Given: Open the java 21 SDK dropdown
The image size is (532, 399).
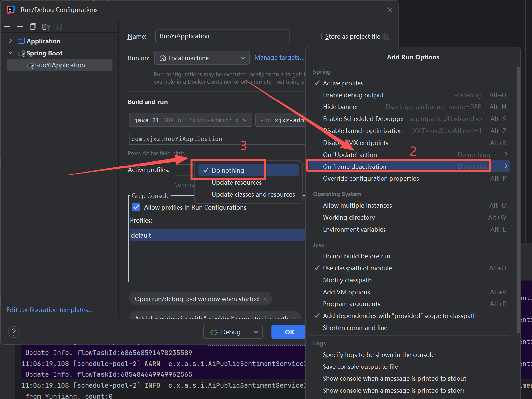Looking at the screenshot, I should click(x=190, y=120).
